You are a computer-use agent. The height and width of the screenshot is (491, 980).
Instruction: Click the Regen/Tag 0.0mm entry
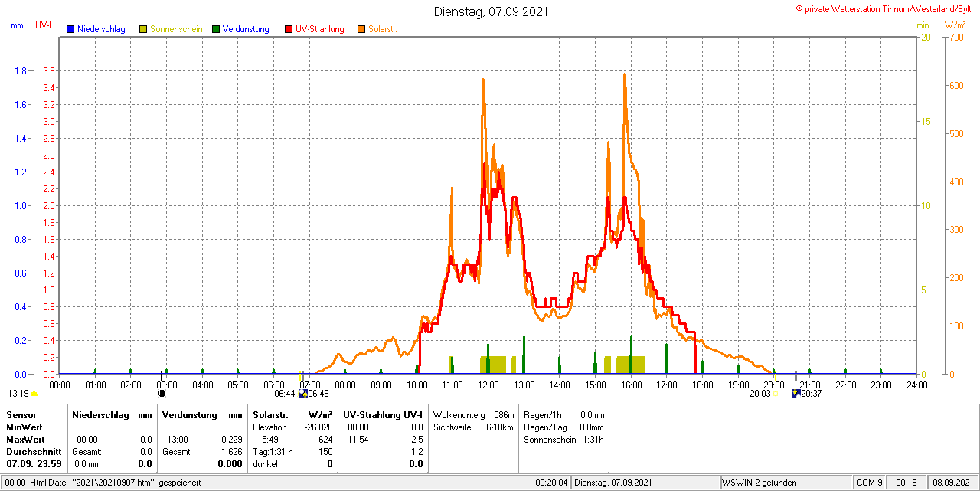(x=564, y=427)
